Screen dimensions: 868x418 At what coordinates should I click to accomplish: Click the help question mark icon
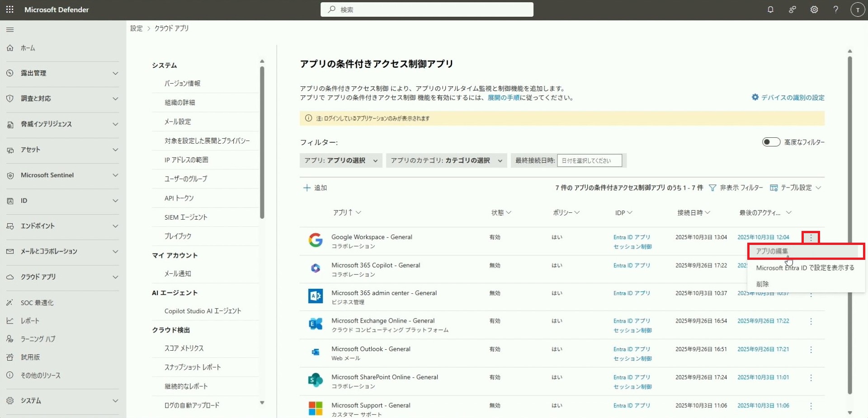click(835, 9)
